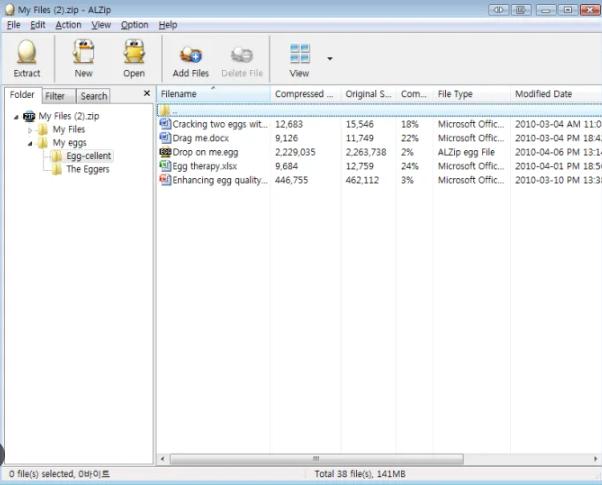Sort by Compressed size column header
This screenshot has height=485, width=602.
point(306,94)
